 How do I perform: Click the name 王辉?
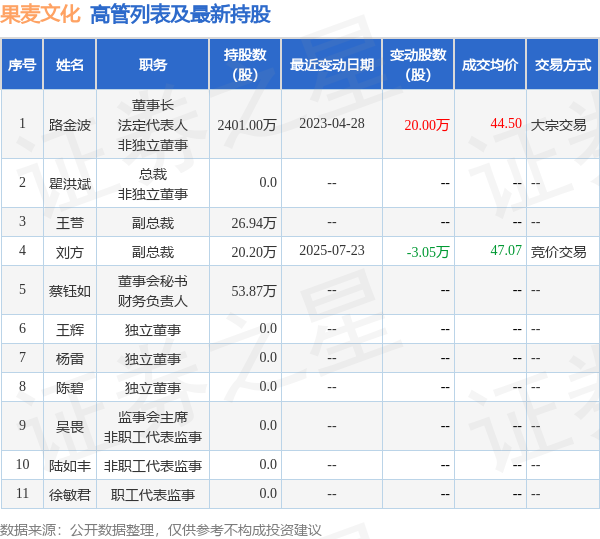(70, 330)
